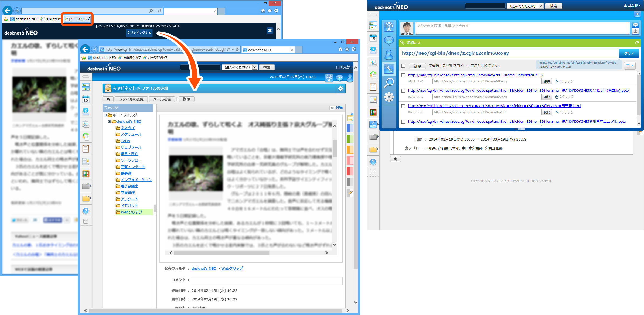This screenshot has width=644, height=315.
Task: Collapse the desknet's NEO folder node
Action: tap(109, 121)
